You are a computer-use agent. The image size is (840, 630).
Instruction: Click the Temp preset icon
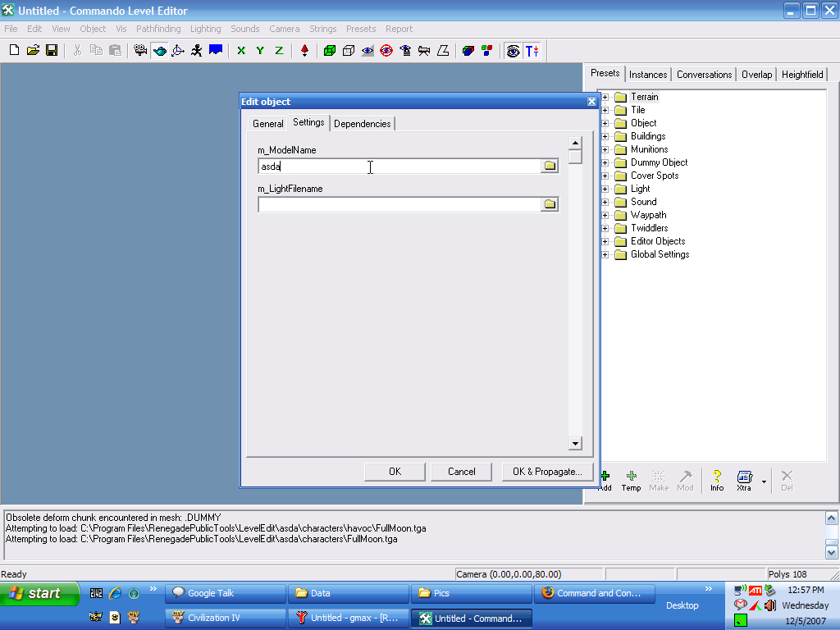[631, 479]
